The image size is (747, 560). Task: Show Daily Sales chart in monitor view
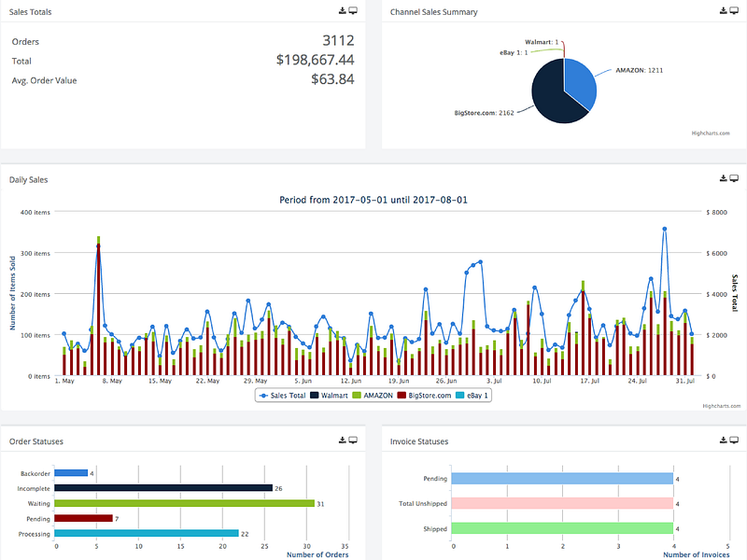[x=734, y=178]
